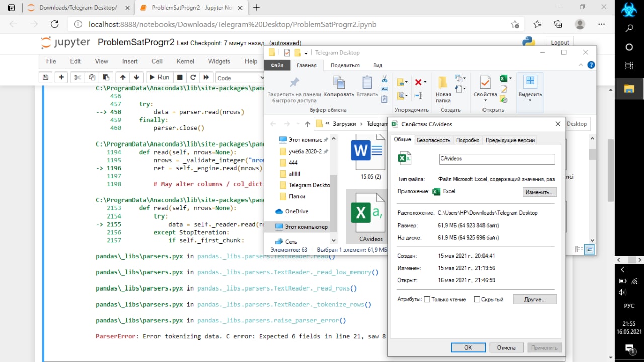Screen dimensions: 644x362
Task: Interrupt the kernel with the stop icon
Action: (x=179, y=77)
